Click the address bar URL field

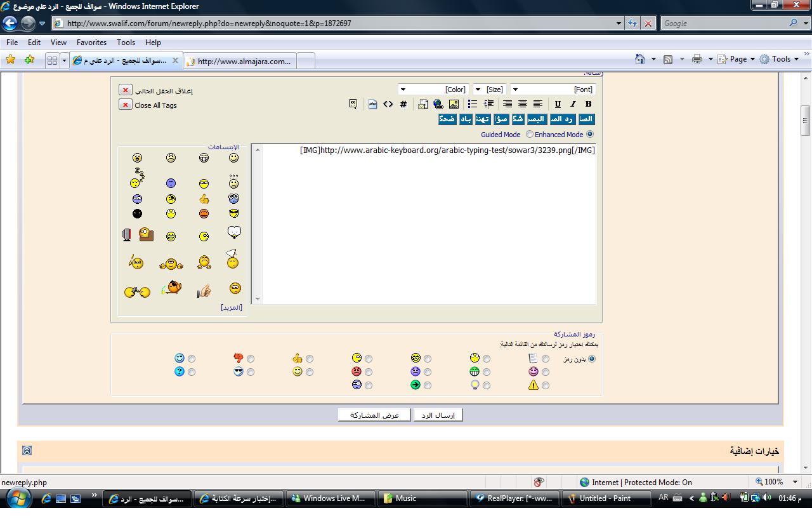(x=334, y=23)
